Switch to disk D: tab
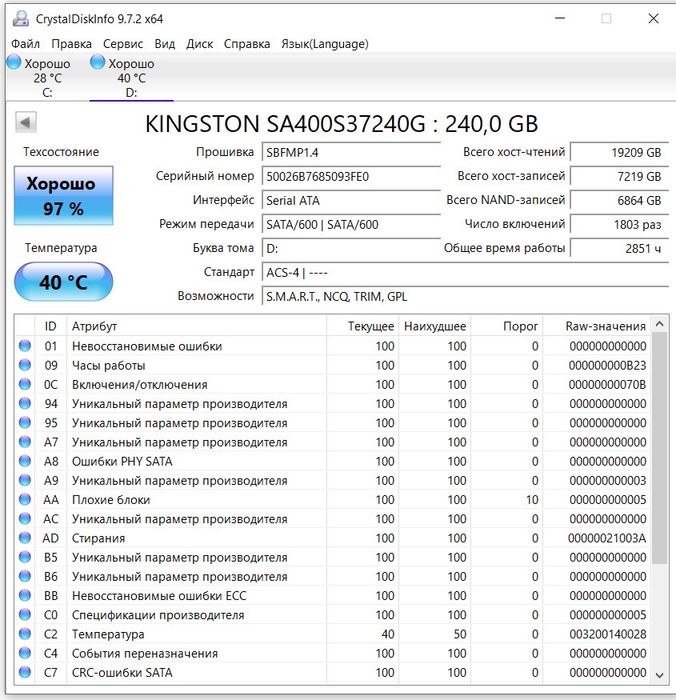 click(131, 77)
